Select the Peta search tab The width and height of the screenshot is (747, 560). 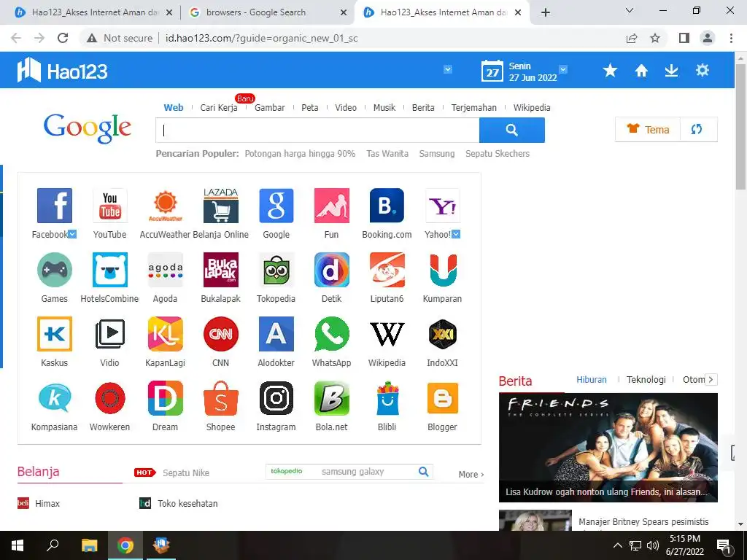[309, 108]
